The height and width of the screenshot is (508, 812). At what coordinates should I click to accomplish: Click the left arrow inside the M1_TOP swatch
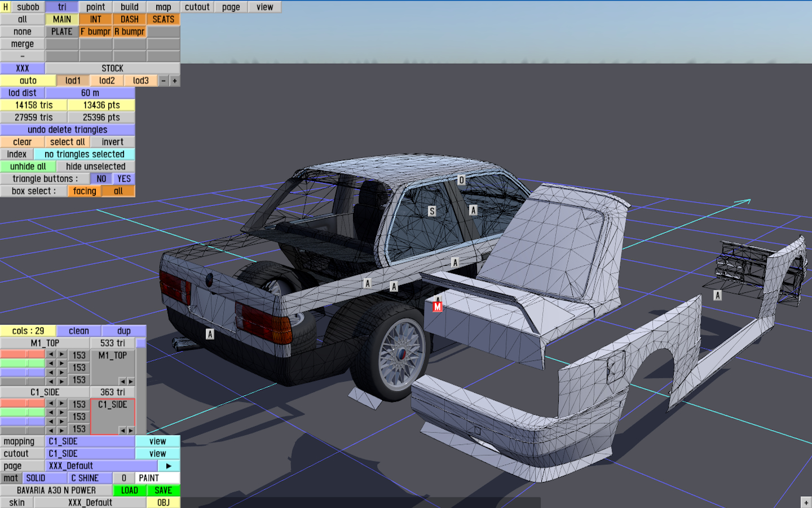pos(122,382)
